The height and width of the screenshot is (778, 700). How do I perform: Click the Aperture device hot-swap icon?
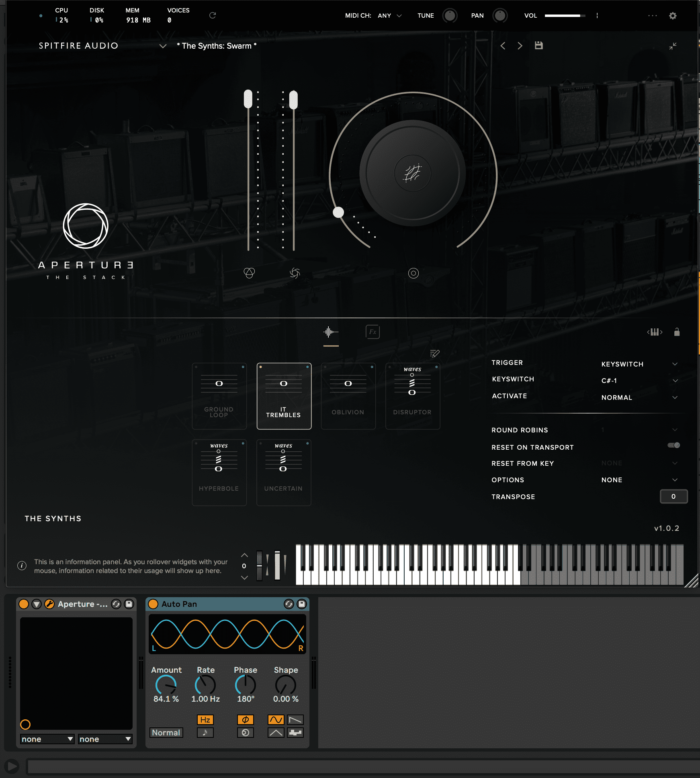point(116,604)
